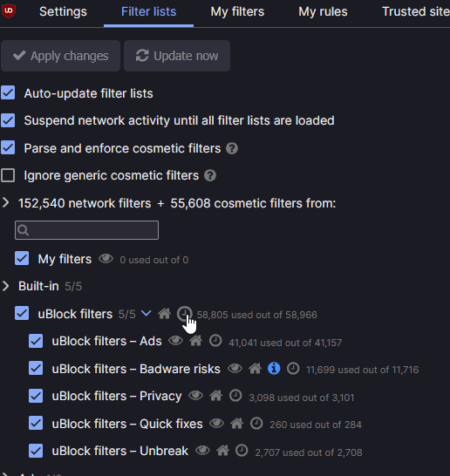View content of Badware risks list
The height and width of the screenshot is (476, 450).
pos(235,369)
